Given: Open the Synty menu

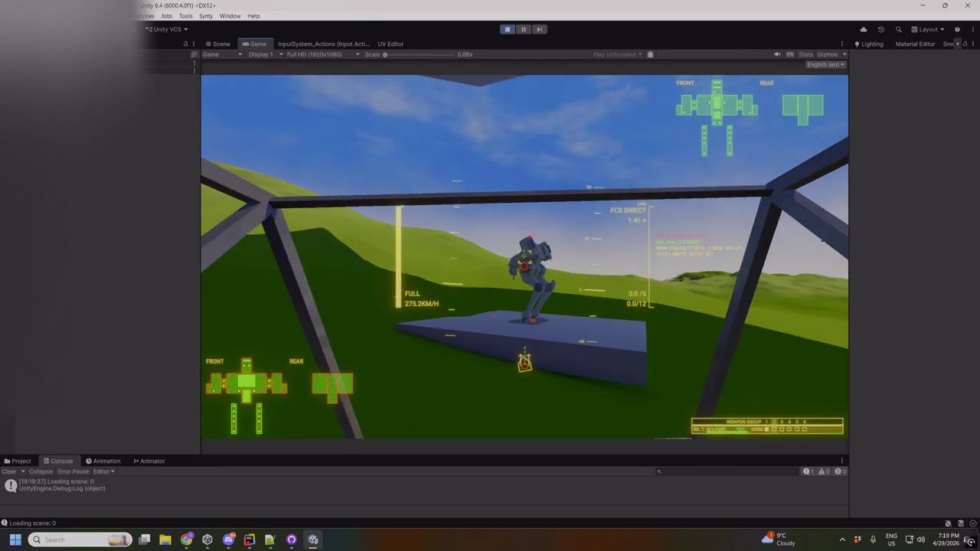Looking at the screenshot, I should (206, 16).
